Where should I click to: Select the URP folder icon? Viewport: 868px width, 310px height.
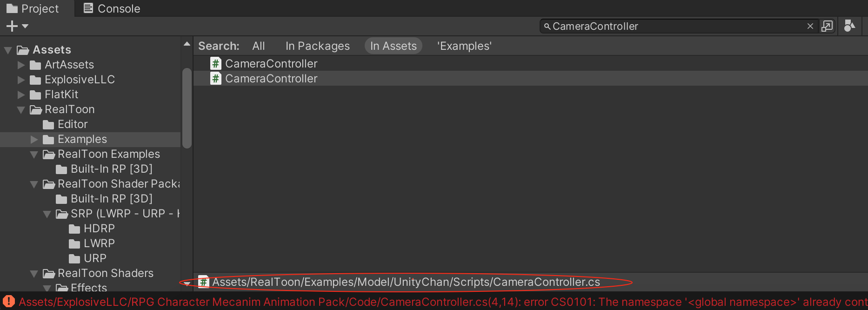74,258
